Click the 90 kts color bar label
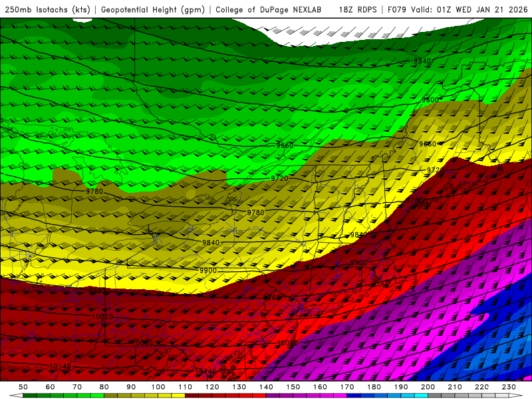Screen dimensions: 532x399 (131, 387)
